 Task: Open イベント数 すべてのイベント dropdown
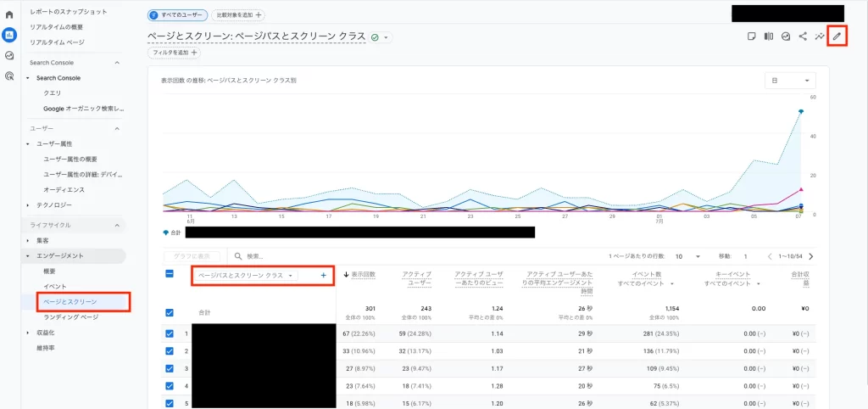point(646,283)
